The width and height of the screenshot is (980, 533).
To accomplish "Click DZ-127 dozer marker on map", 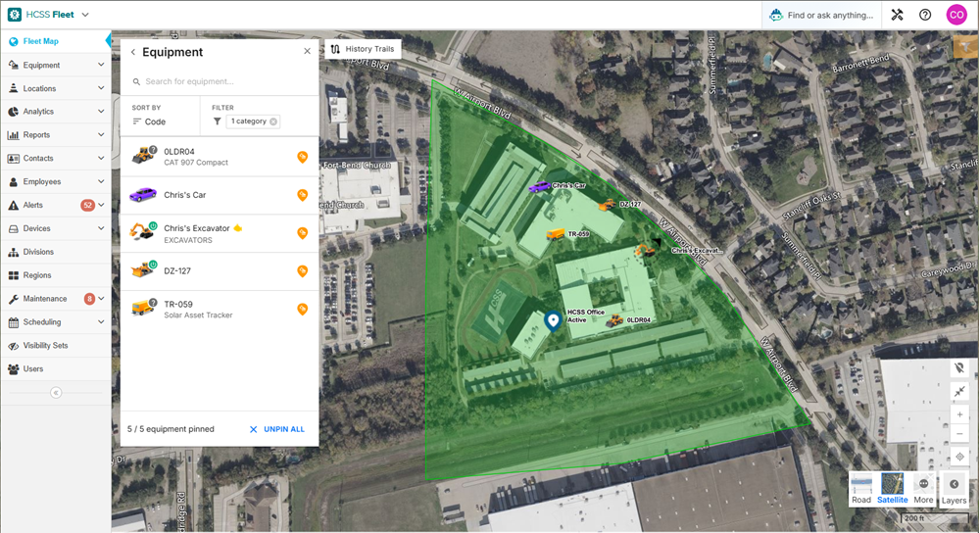I will click(x=608, y=205).
